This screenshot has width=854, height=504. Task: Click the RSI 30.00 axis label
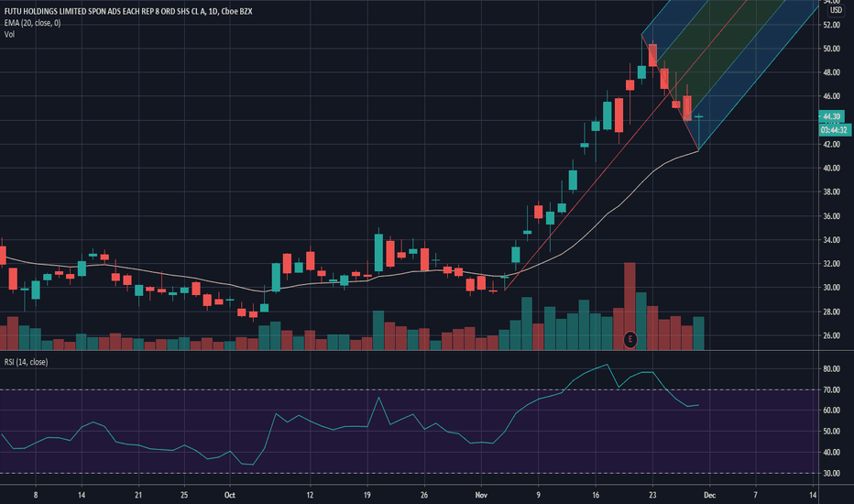point(831,474)
